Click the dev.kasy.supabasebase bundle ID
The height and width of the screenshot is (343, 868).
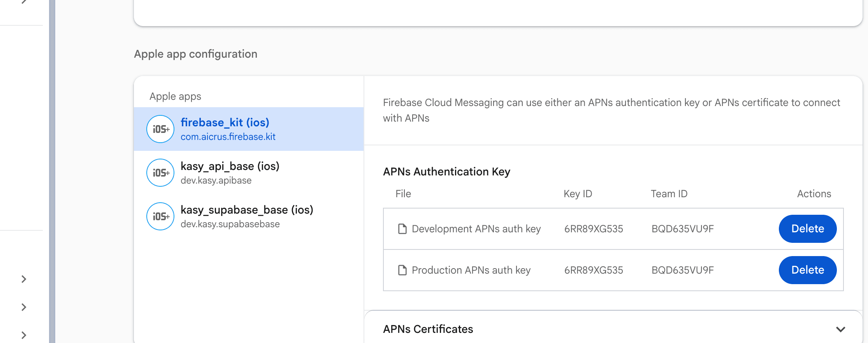click(x=230, y=224)
